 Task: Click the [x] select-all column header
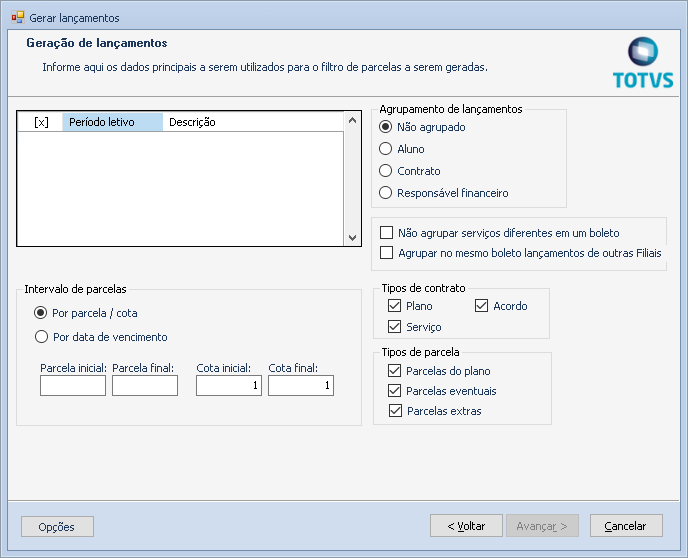tap(41, 122)
